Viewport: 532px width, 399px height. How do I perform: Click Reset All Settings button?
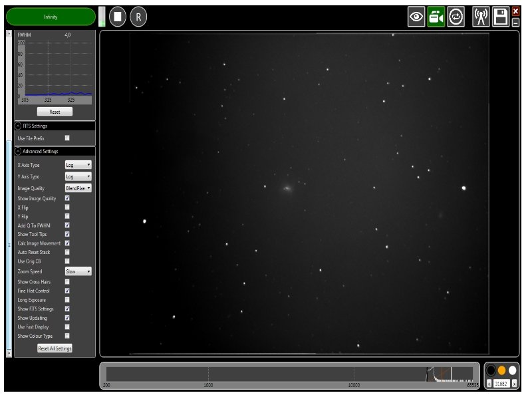(x=55, y=348)
